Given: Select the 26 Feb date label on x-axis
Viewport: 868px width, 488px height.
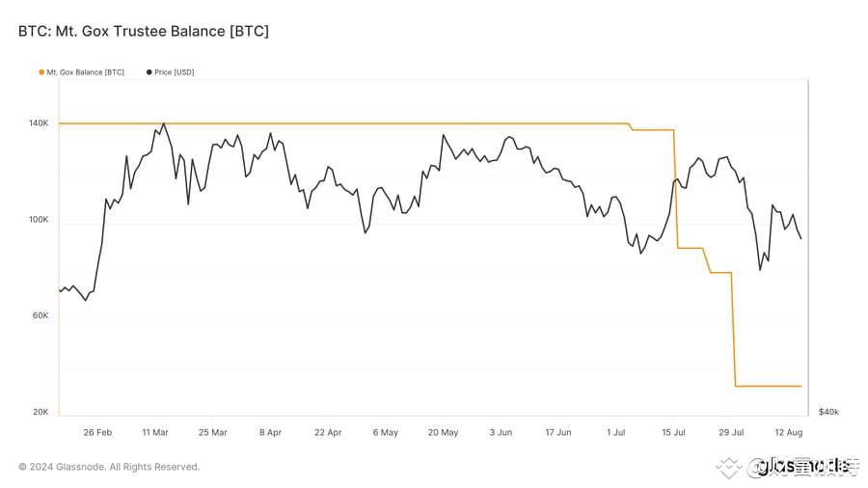Looking at the screenshot, I should tap(97, 433).
